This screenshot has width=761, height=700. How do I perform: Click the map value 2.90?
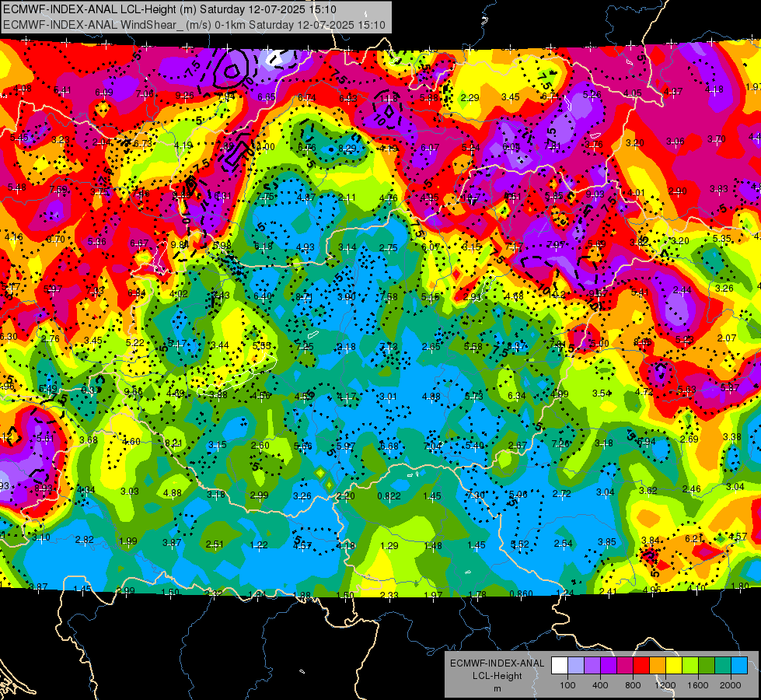[x=677, y=191]
